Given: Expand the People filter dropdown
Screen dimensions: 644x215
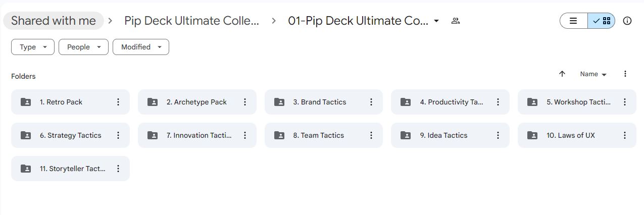Looking at the screenshot, I should tap(84, 47).
